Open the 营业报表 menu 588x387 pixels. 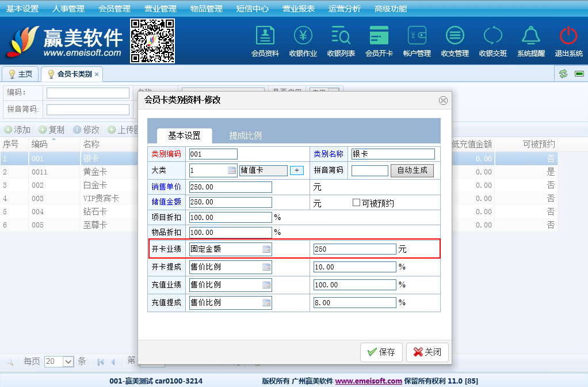click(299, 9)
